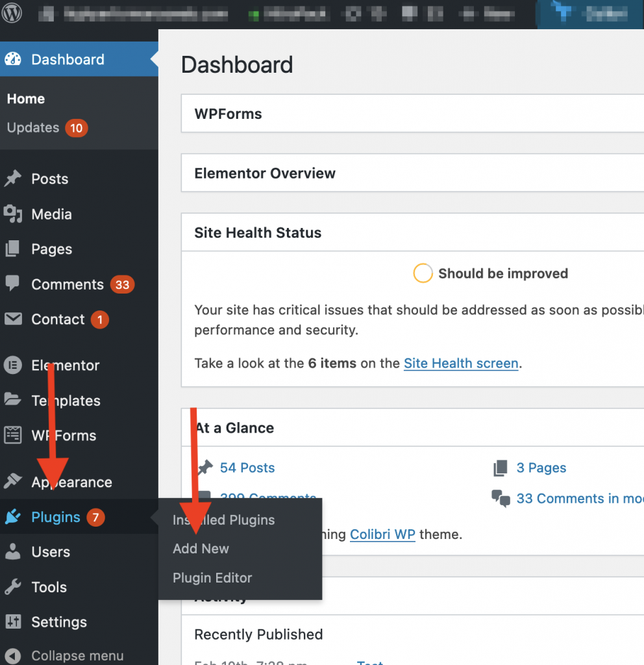644x665 pixels.
Task: Open Settings via its sliders icon
Action: (x=13, y=621)
